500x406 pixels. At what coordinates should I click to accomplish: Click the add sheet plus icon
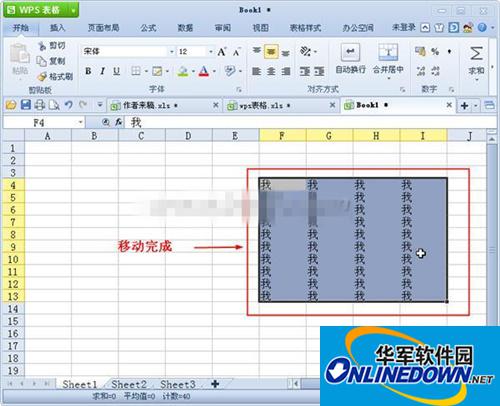215,384
